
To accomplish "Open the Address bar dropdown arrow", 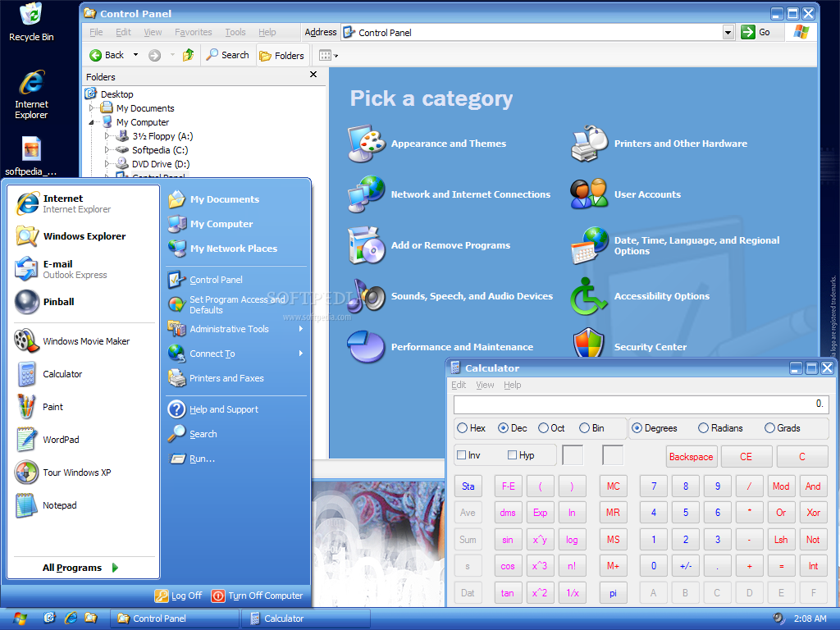I will 728,33.
